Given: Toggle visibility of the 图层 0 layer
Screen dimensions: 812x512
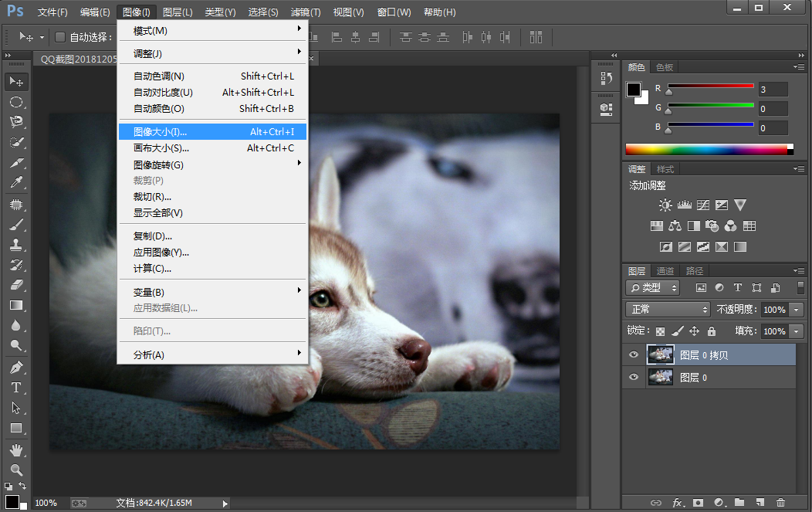Looking at the screenshot, I should point(634,378).
